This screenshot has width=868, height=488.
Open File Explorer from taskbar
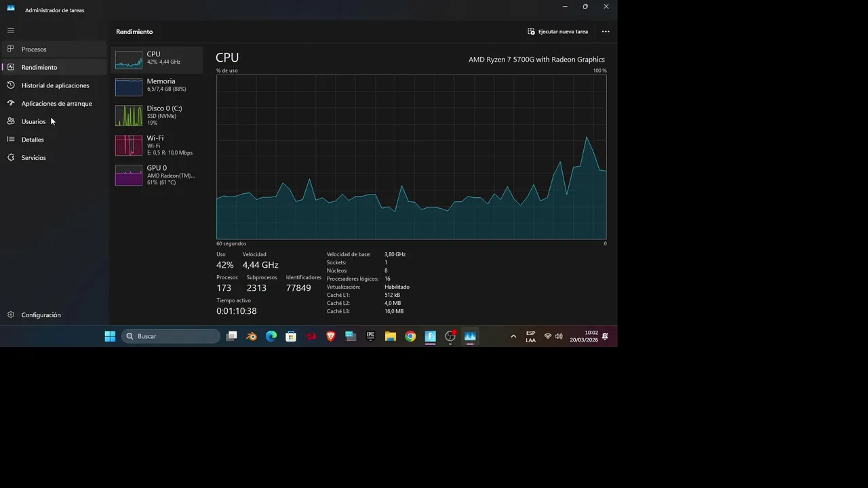click(391, 336)
